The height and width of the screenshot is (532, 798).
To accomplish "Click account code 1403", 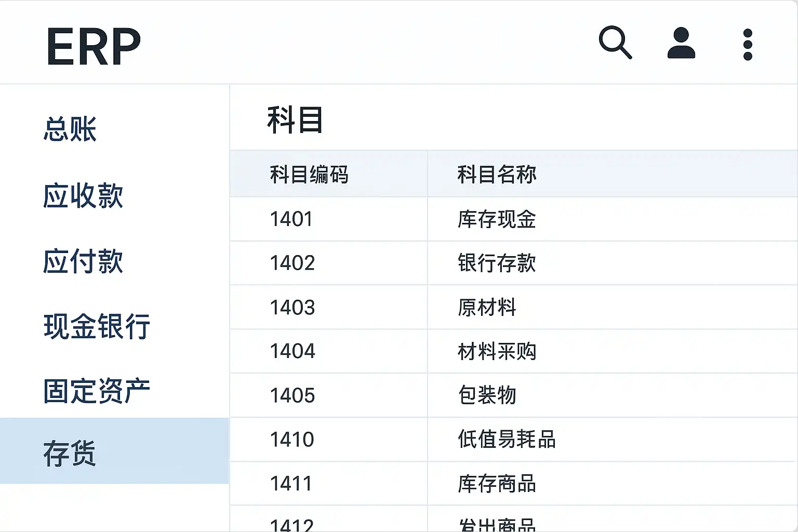I will (292, 308).
